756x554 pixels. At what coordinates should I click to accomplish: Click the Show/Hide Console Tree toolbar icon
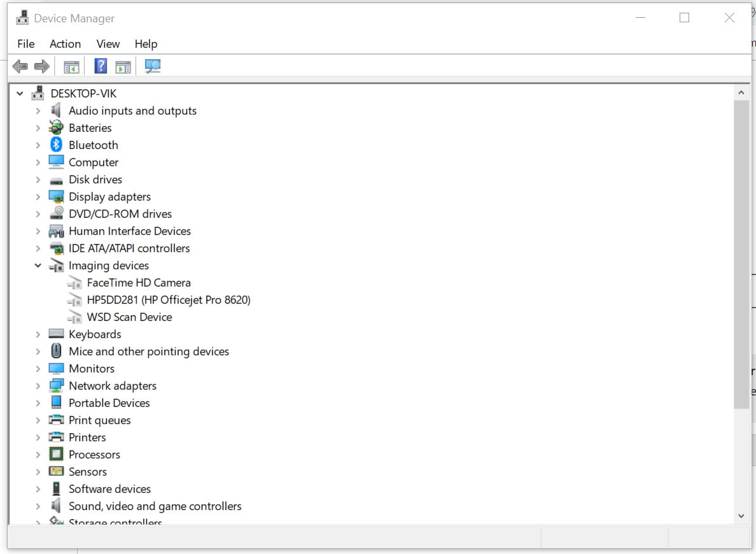[71, 67]
